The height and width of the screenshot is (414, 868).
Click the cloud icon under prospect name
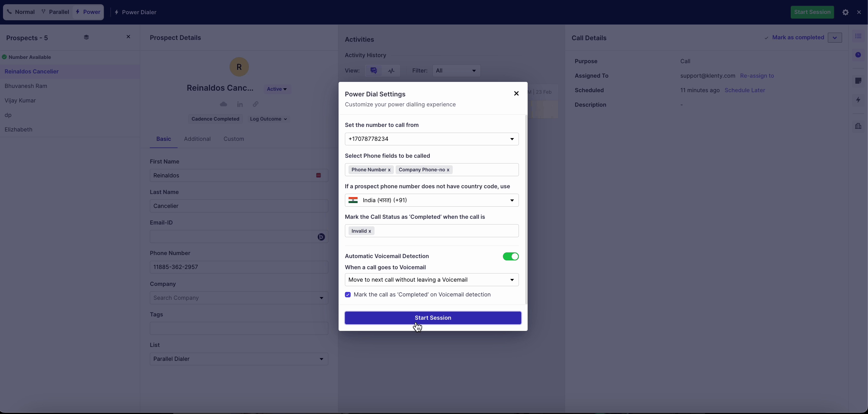pos(223,104)
